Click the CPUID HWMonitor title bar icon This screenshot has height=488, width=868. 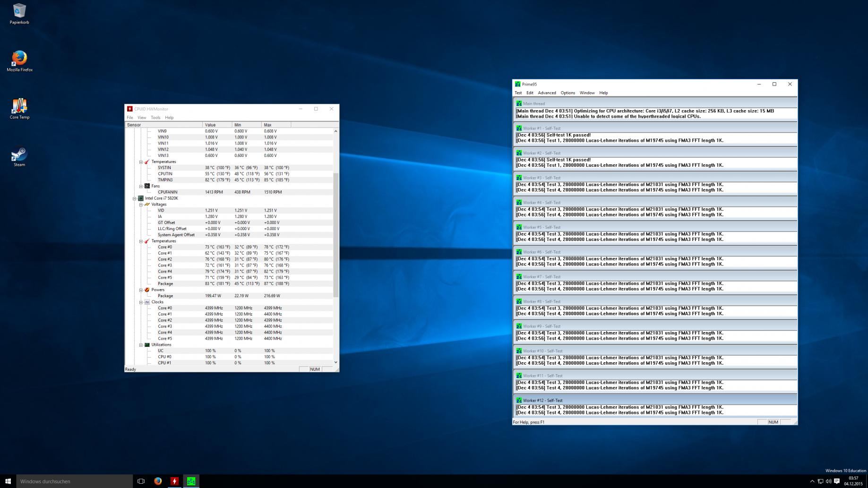[130, 109]
